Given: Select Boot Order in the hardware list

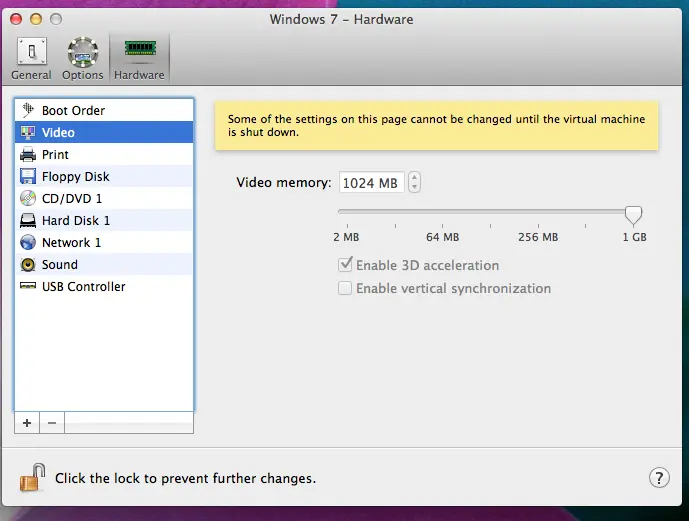Looking at the screenshot, I should coord(73,110).
